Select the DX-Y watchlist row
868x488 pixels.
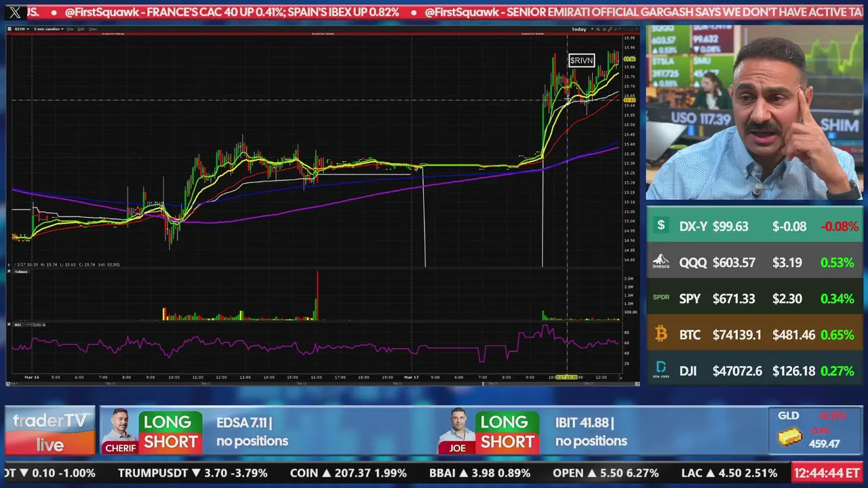(755, 226)
